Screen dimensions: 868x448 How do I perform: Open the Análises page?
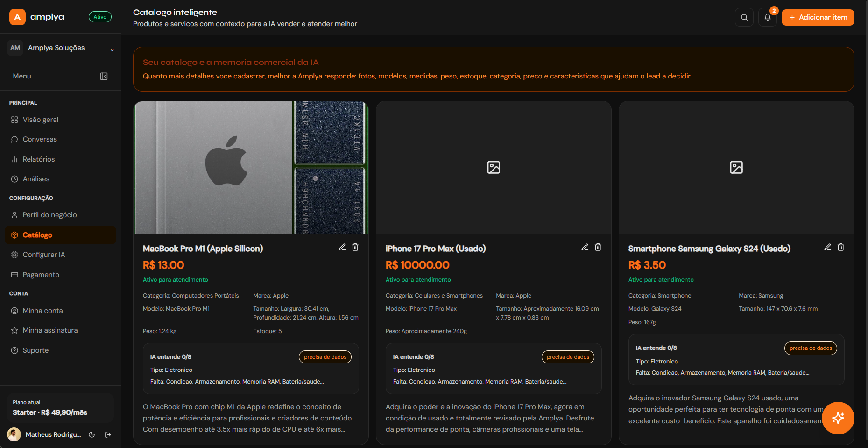60,179
